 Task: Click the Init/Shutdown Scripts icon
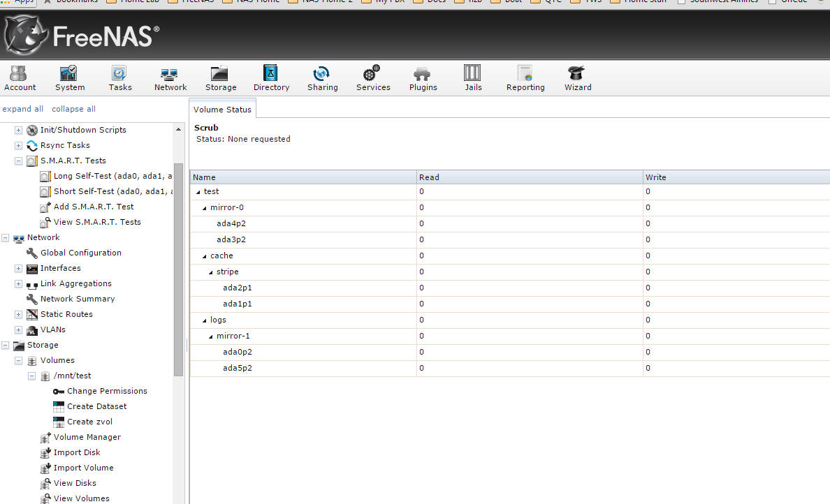tap(32, 130)
